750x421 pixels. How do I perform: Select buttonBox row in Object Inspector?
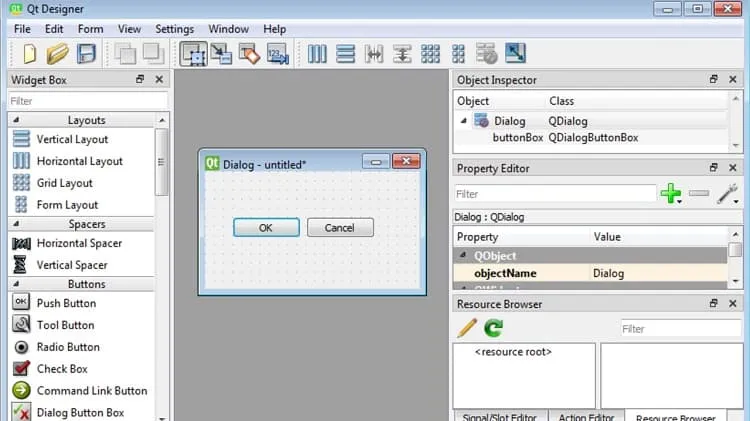[x=590, y=138]
